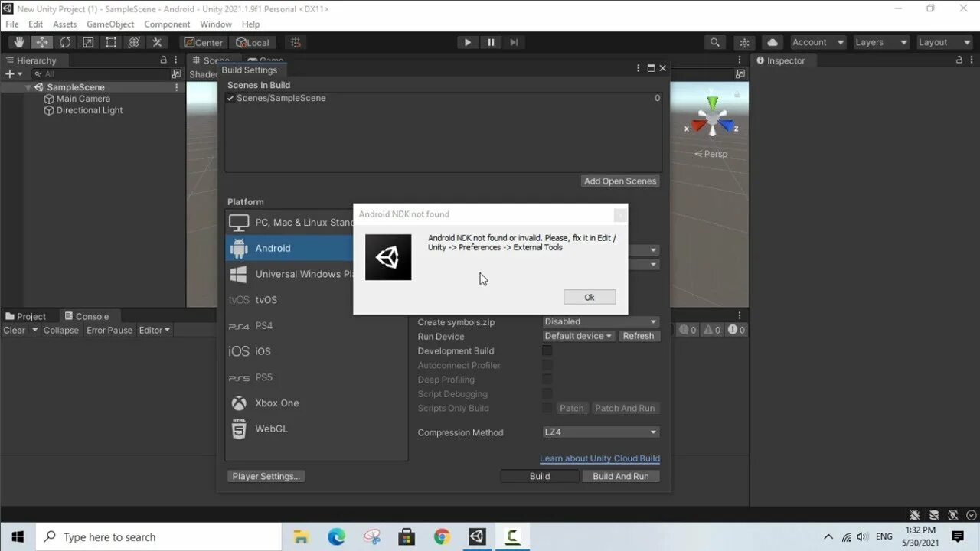This screenshot has width=980, height=551.
Task: Open cloud services icon
Action: click(x=773, y=42)
